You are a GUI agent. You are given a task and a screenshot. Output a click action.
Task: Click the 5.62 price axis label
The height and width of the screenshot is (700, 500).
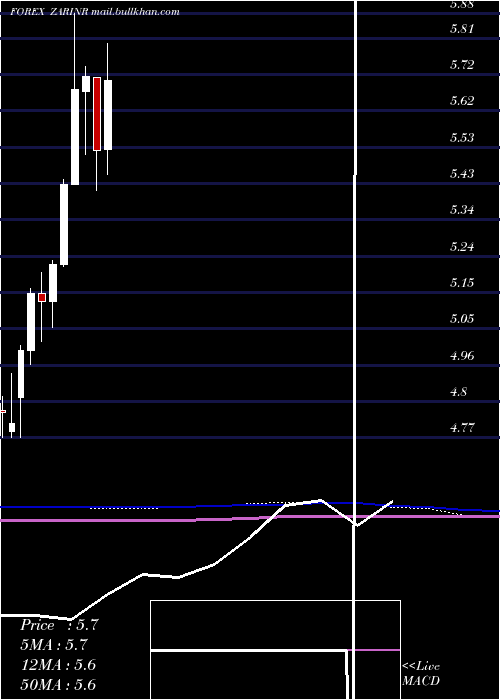(461, 101)
